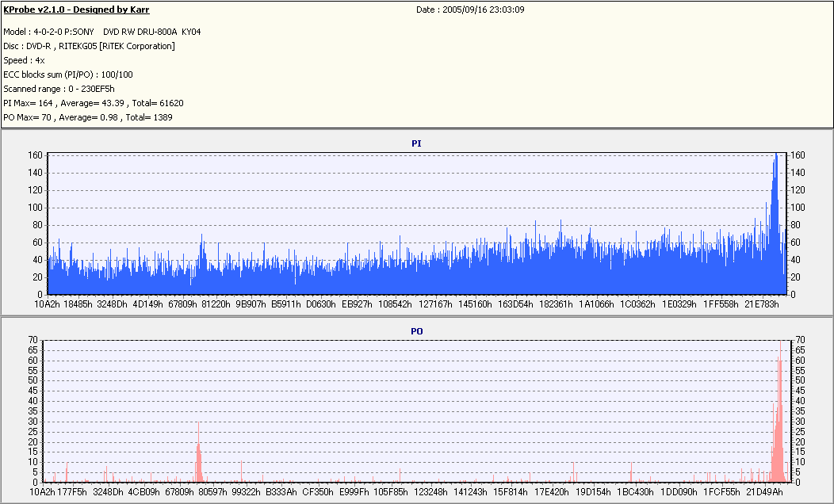Screen dimensions: 834x504
Task: Select the 15F814h axis label
Action: tap(511, 492)
